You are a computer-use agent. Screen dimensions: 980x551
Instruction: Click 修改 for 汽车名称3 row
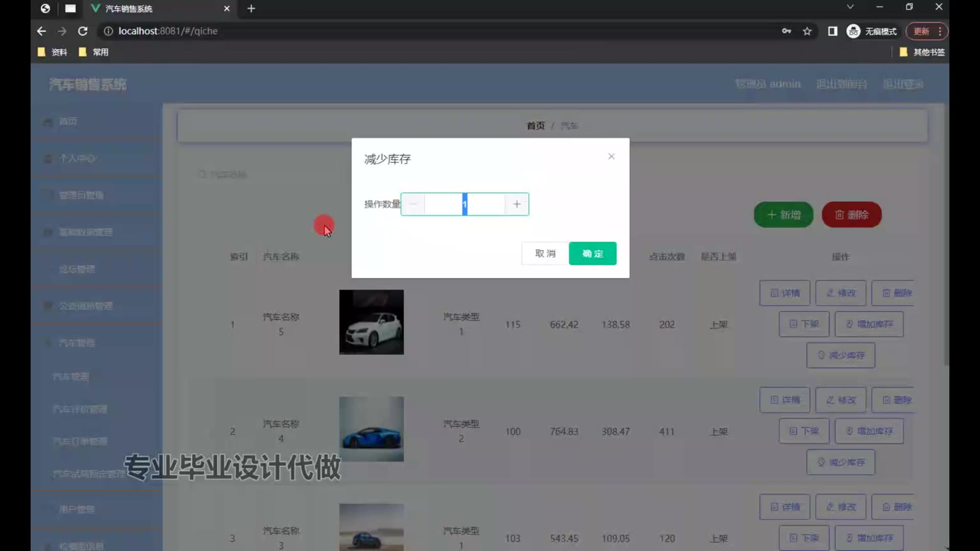point(841,507)
